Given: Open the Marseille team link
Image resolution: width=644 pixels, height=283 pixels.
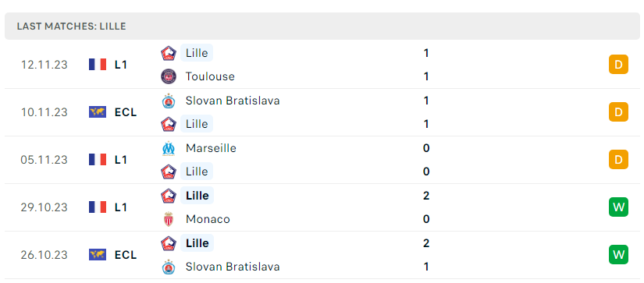Looking at the screenshot, I should point(211,148).
